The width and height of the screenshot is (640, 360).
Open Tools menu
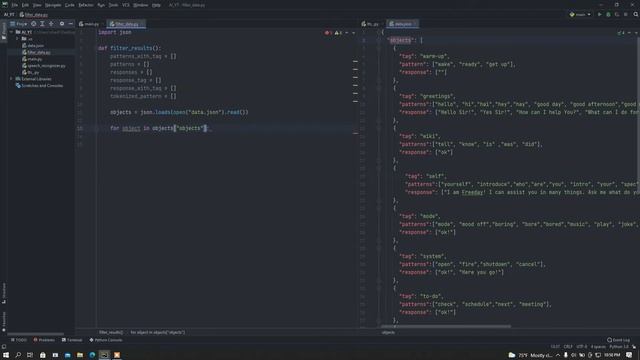tap(113, 5)
